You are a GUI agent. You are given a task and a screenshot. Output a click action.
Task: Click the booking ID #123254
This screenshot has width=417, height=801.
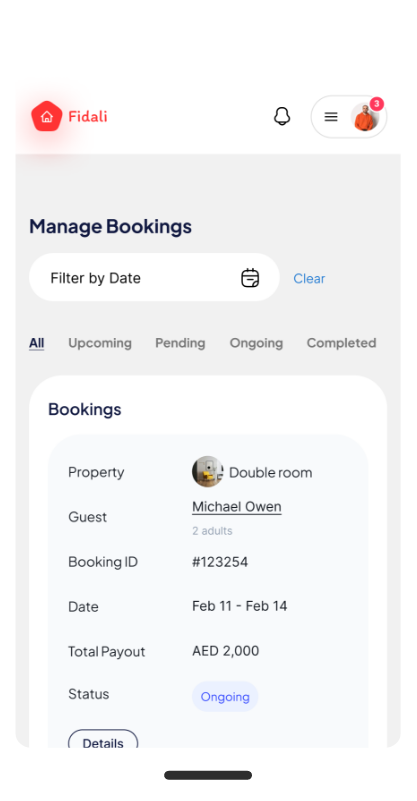tap(220, 562)
